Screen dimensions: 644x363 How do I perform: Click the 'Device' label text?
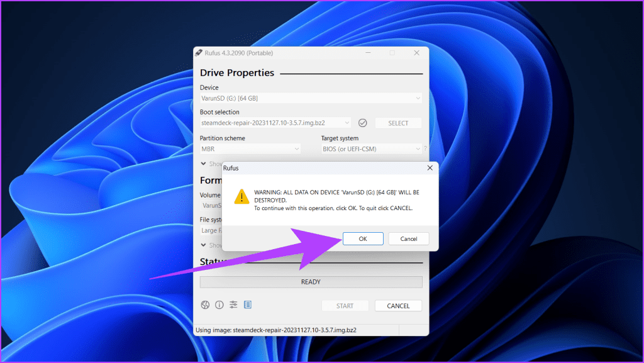209,87
